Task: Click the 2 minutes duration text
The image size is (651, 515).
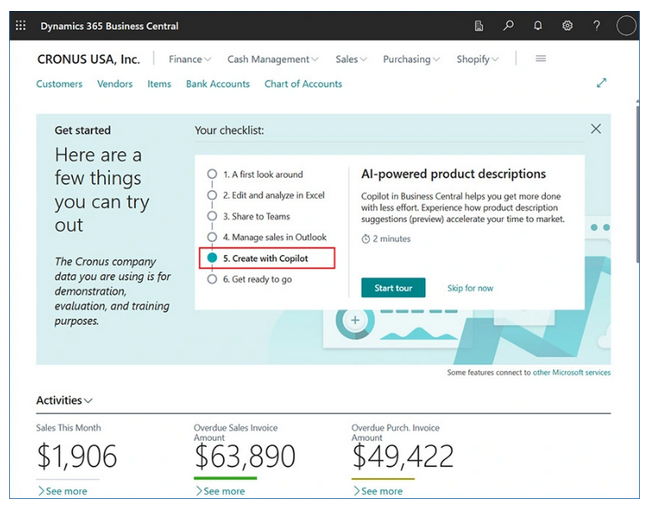Action: click(x=386, y=239)
